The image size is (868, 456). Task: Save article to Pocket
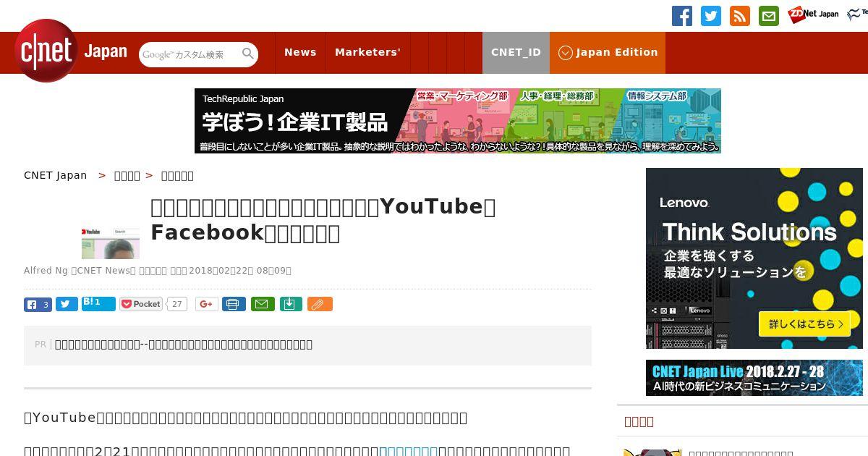(x=141, y=304)
